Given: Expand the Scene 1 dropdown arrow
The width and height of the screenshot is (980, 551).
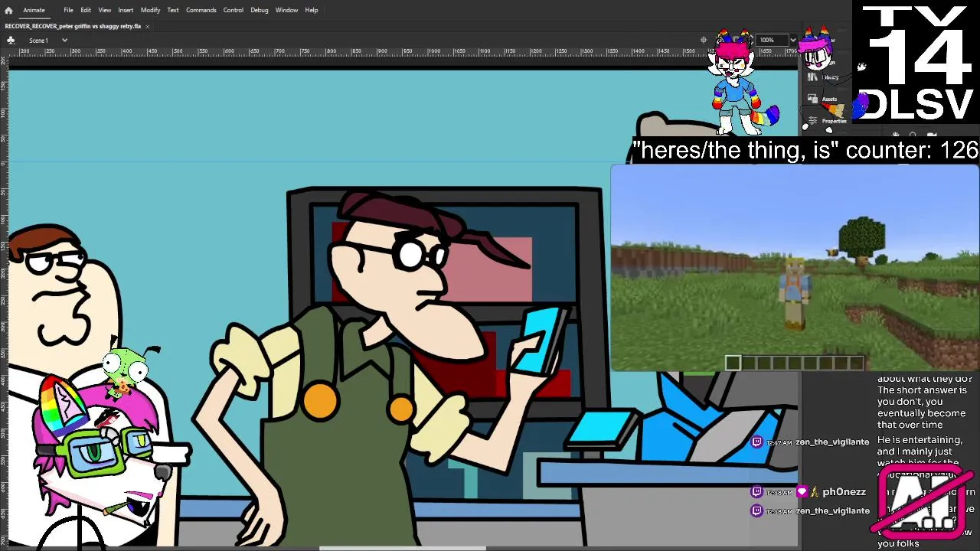Looking at the screenshot, I should (64, 40).
